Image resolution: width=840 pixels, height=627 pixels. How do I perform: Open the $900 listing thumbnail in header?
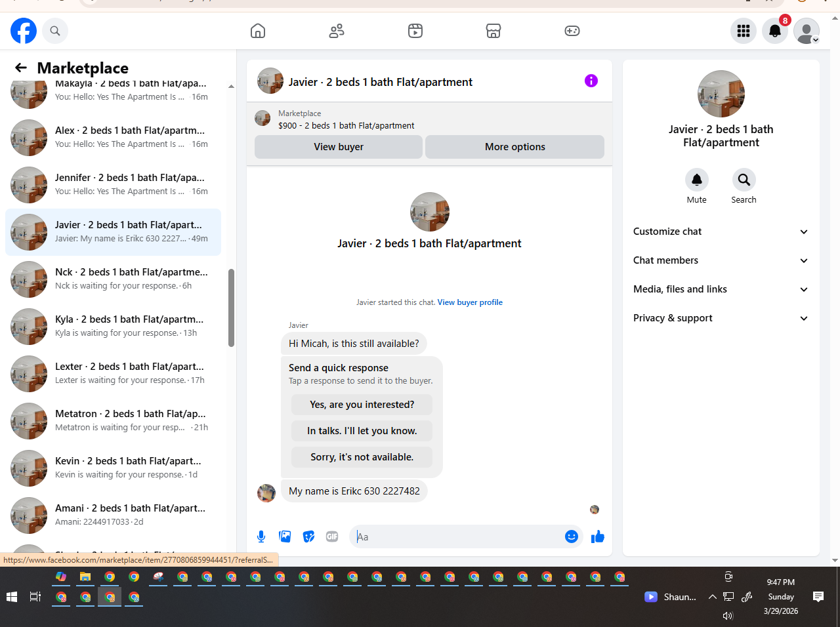point(262,119)
